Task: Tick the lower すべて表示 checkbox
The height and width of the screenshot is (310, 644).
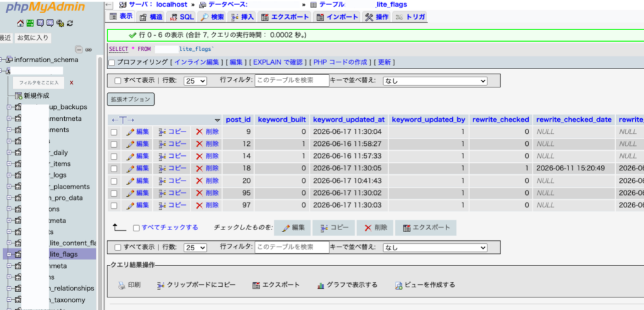Action: [x=118, y=248]
